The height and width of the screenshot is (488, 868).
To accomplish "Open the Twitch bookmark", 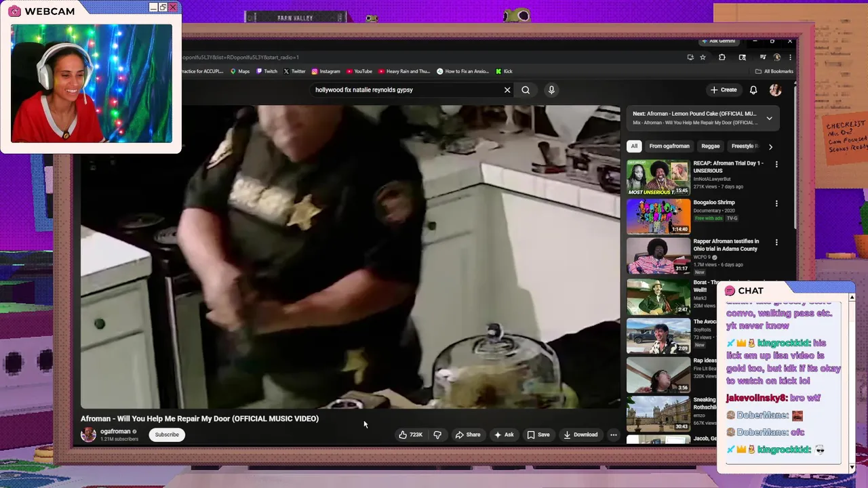I will pyautogui.click(x=267, y=71).
